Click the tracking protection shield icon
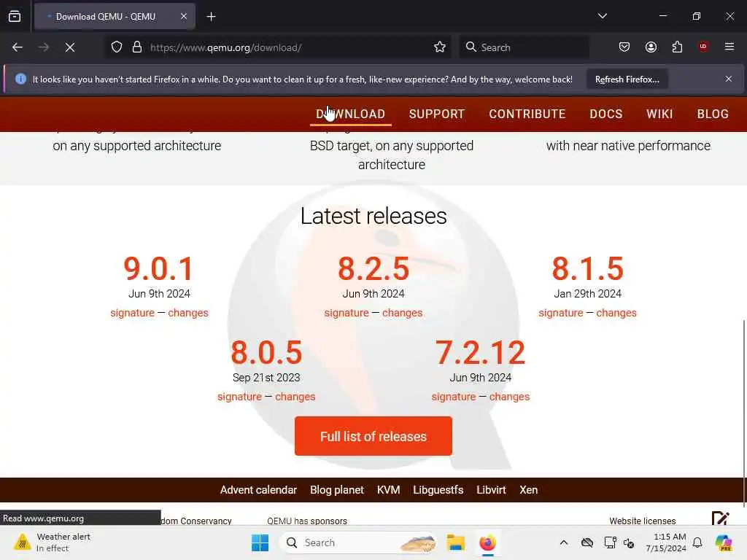The image size is (747, 560). pyautogui.click(x=117, y=47)
